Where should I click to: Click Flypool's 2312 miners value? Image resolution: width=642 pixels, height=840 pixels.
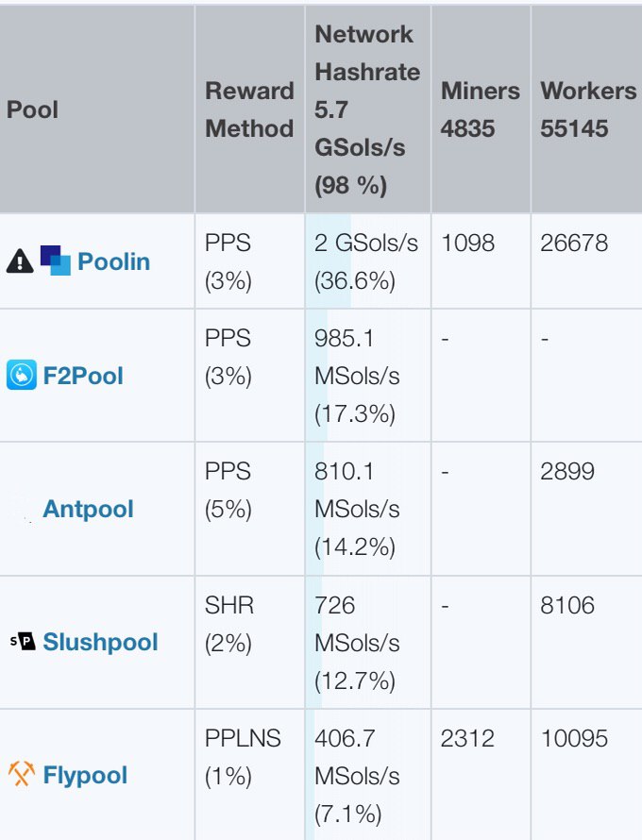point(467,738)
